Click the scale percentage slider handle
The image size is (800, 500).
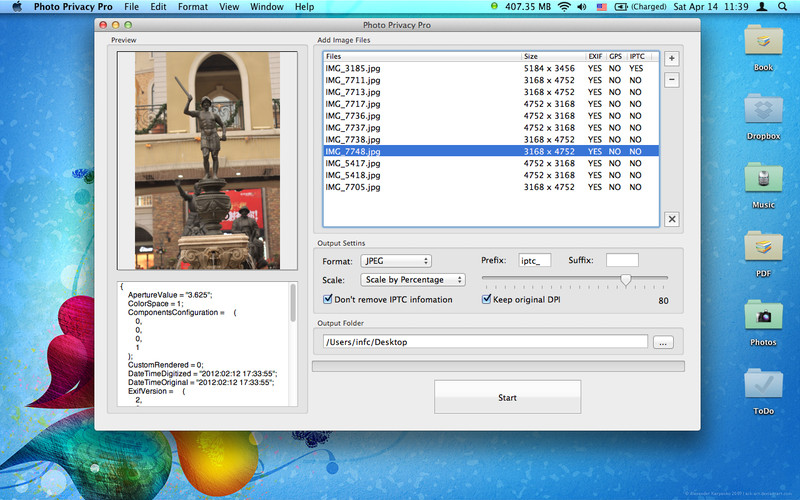[626, 280]
